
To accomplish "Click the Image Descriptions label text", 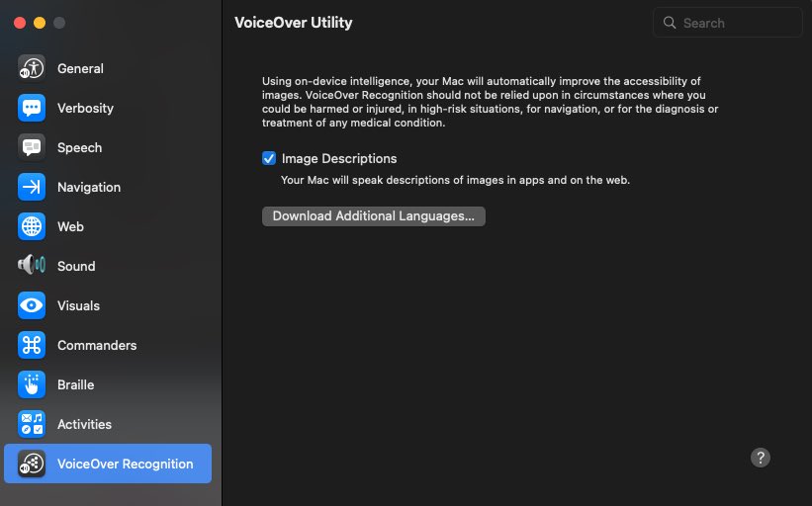I will coord(339,158).
